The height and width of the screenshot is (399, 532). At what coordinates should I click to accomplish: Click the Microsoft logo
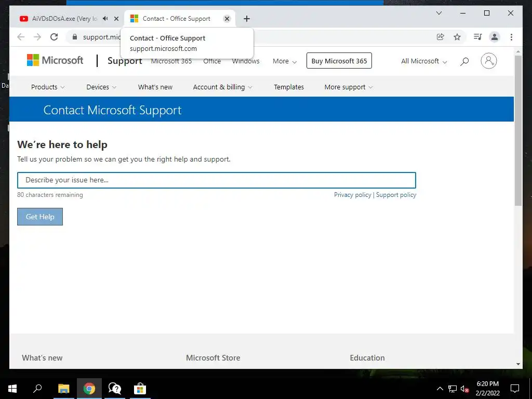click(55, 60)
